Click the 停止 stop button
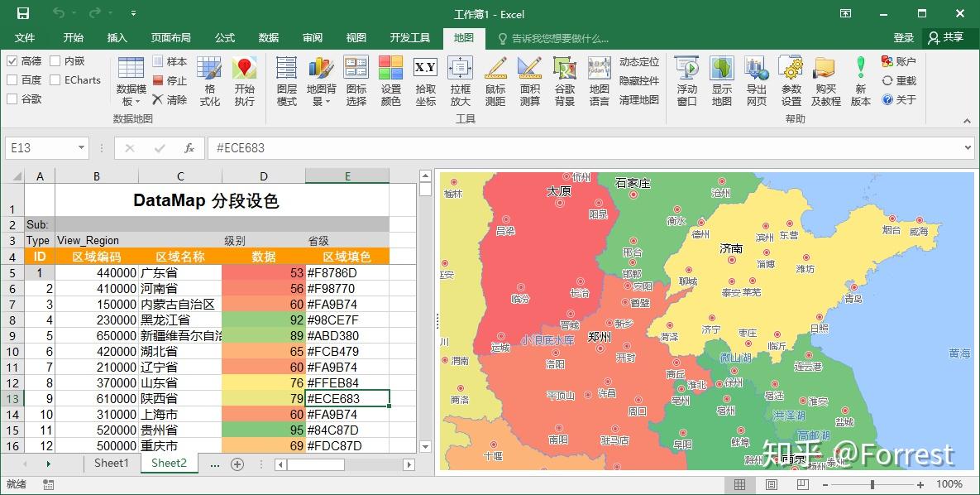 pyautogui.click(x=170, y=81)
